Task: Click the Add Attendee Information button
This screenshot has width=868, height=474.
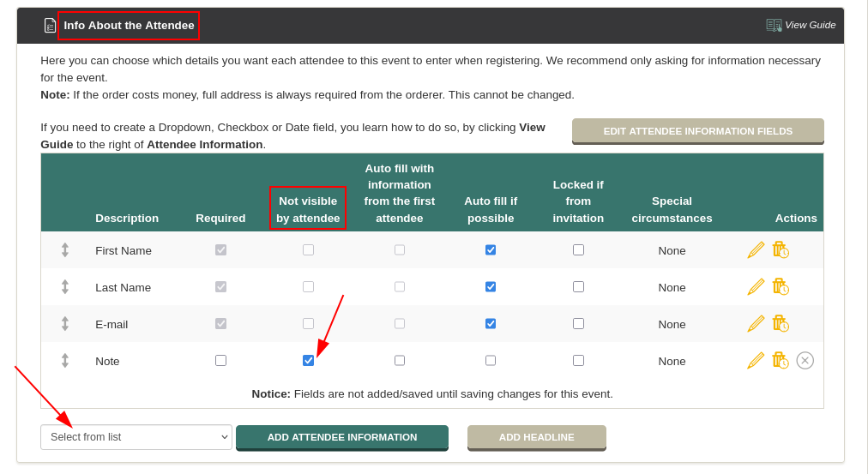Action: (342, 437)
